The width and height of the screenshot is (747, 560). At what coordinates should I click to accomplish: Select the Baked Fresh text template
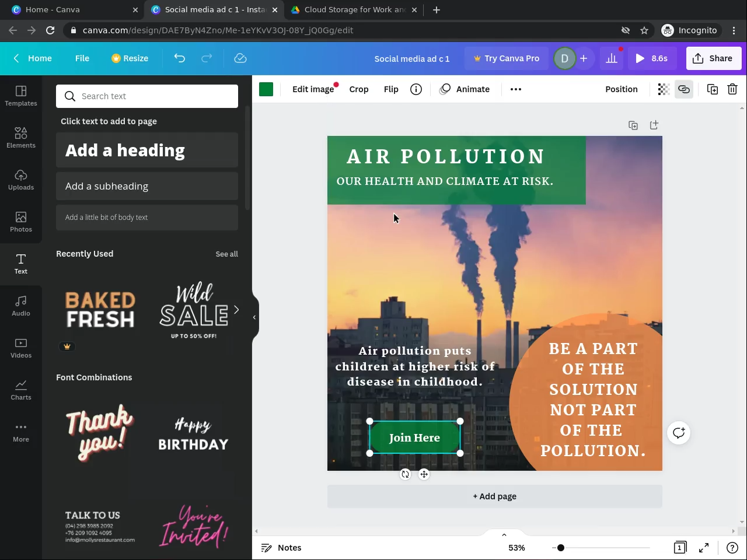coord(100,310)
